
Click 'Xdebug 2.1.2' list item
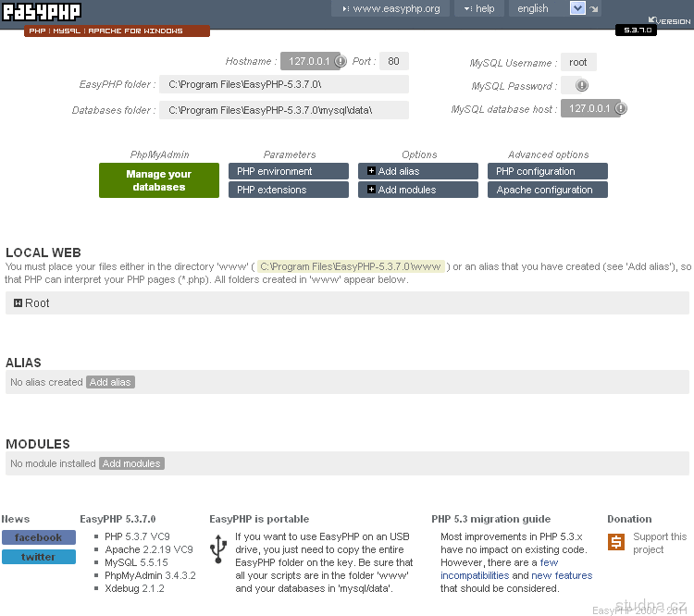(x=134, y=588)
